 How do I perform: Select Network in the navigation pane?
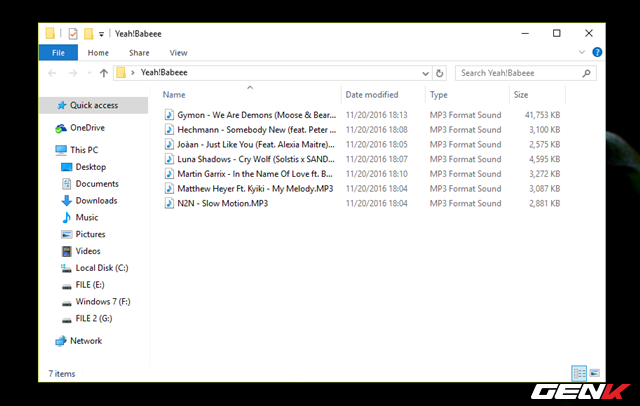tap(86, 341)
